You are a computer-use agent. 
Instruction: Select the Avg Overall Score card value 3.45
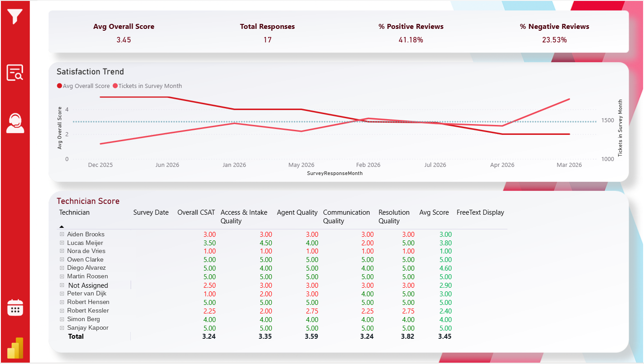(123, 40)
